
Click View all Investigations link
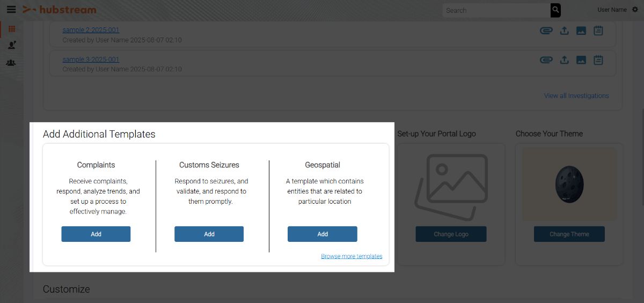pos(576,95)
